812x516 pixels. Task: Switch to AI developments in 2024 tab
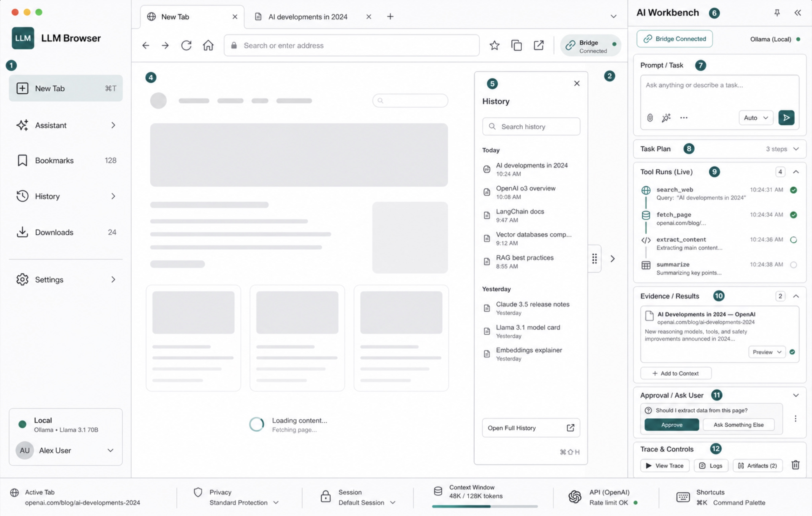(307, 17)
